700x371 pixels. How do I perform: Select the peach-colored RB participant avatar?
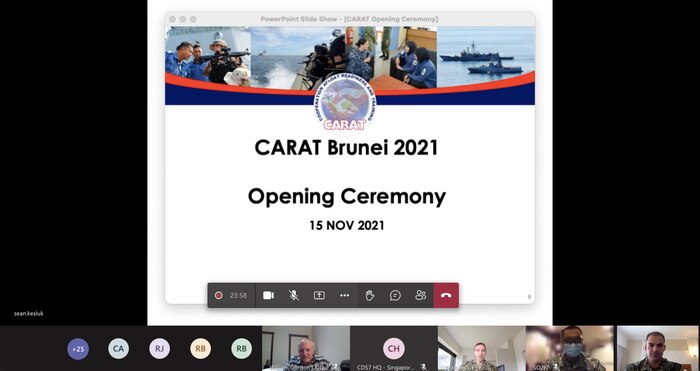[x=200, y=349]
